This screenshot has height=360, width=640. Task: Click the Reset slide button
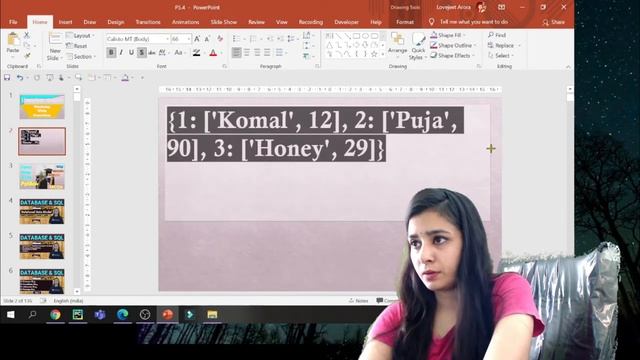[77, 46]
